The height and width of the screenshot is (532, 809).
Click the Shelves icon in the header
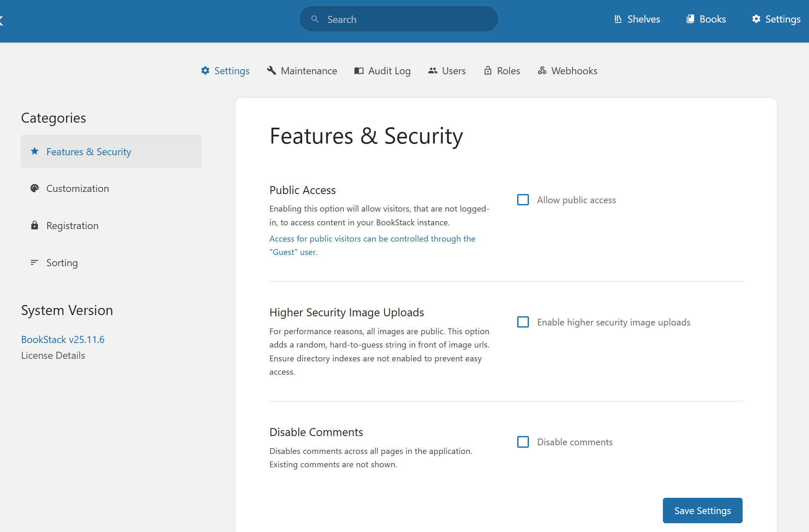pyautogui.click(x=618, y=19)
